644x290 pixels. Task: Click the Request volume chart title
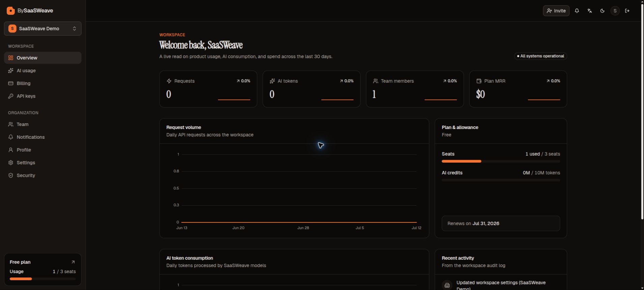[184, 127]
